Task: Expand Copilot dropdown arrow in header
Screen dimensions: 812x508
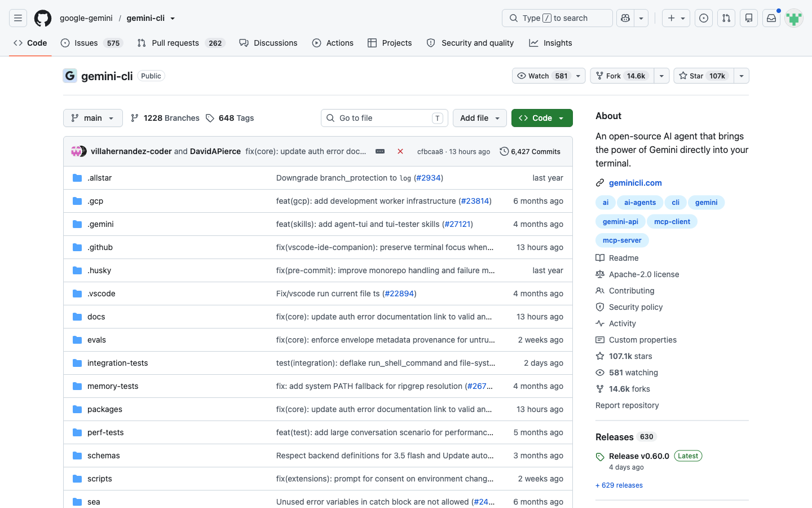Action: pyautogui.click(x=641, y=18)
